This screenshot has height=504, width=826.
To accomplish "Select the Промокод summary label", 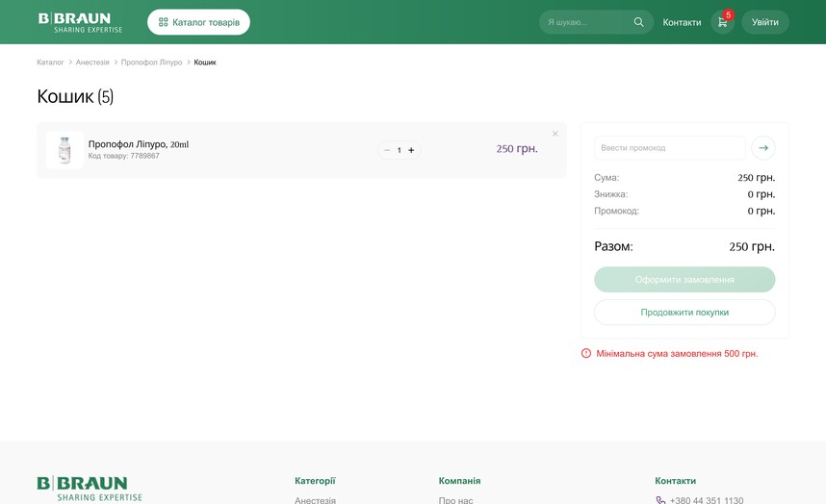I will pyautogui.click(x=616, y=211).
